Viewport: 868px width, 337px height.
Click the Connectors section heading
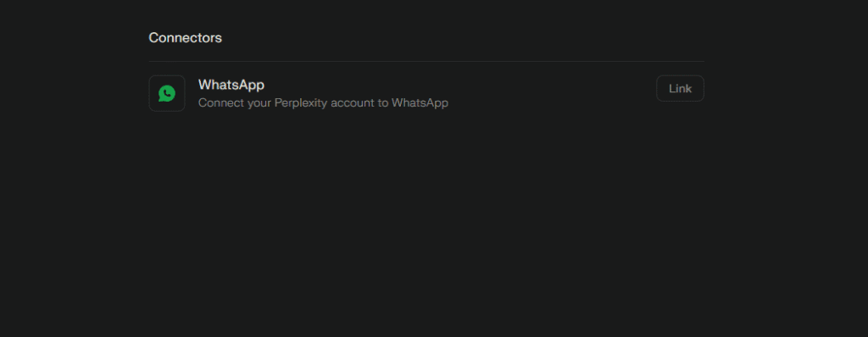[186, 37]
